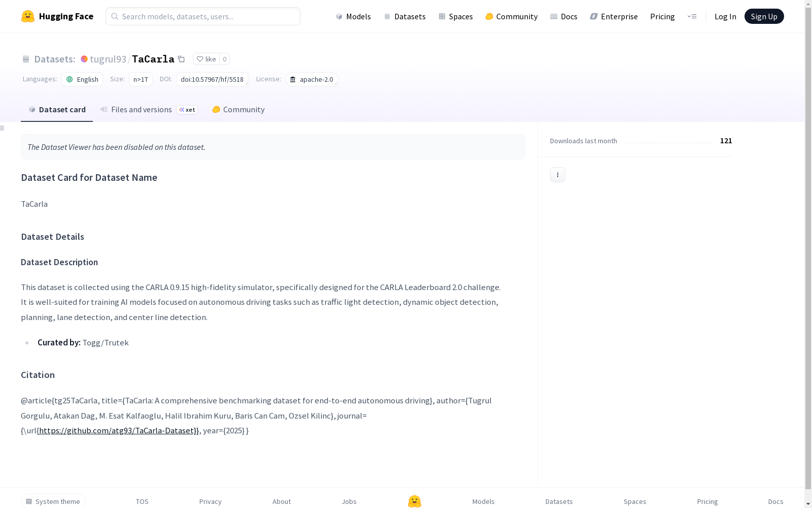This screenshot has height=508, width=812.
Task: Open the more navigation menu icon
Action: 692,16
